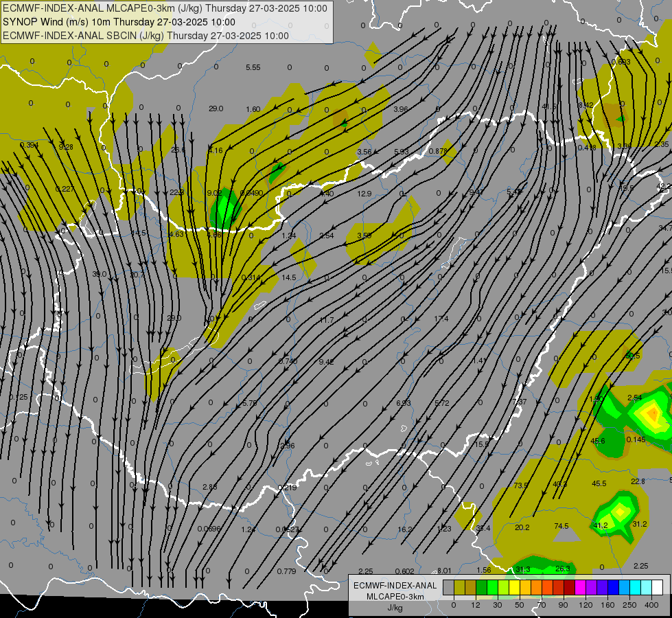Click the map value 0.602

click(404, 571)
